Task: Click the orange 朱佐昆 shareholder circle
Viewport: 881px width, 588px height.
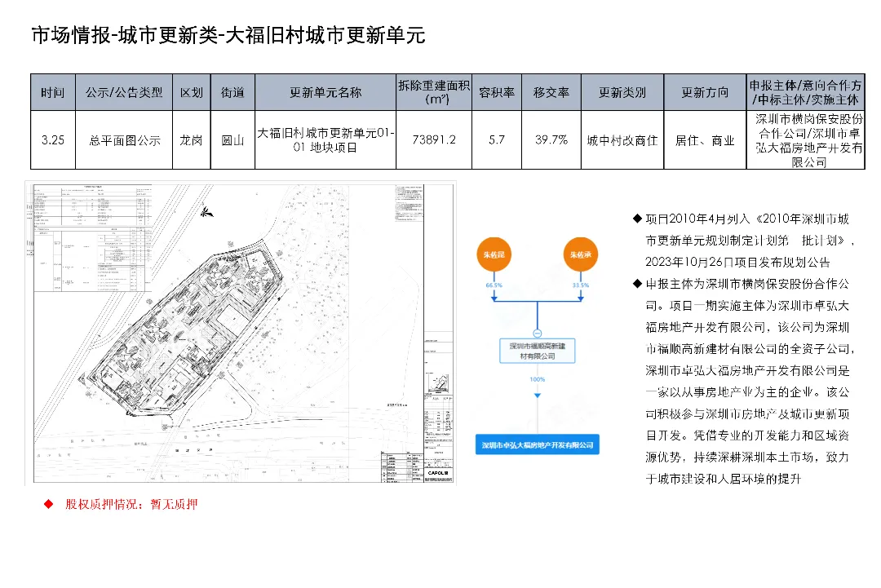Action: tap(494, 254)
